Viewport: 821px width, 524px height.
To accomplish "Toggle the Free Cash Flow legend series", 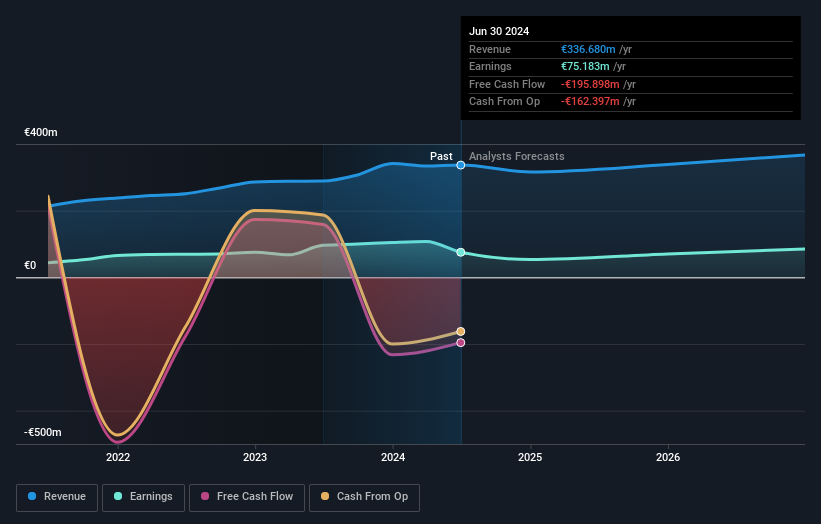I will [x=247, y=497].
